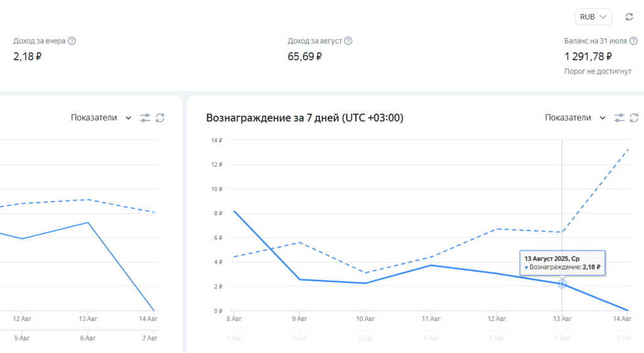The height and width of the screenshot is (353, 644).
Task: Click the highlighted 13 Авг data point
Action: tap(562, 284)
